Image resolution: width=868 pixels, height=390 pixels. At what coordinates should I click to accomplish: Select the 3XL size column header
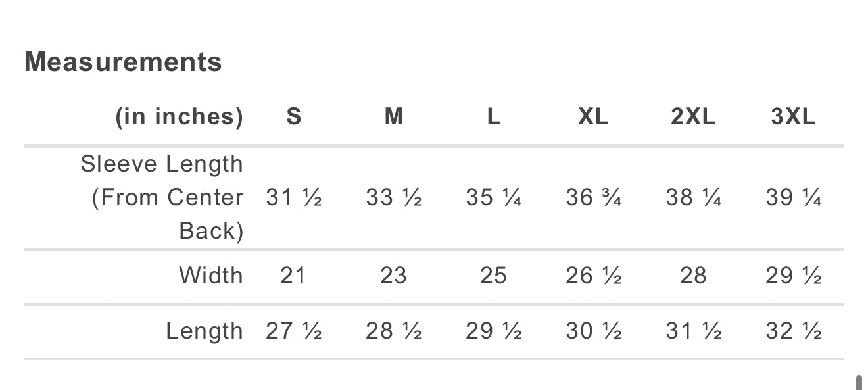coord(793,116)
